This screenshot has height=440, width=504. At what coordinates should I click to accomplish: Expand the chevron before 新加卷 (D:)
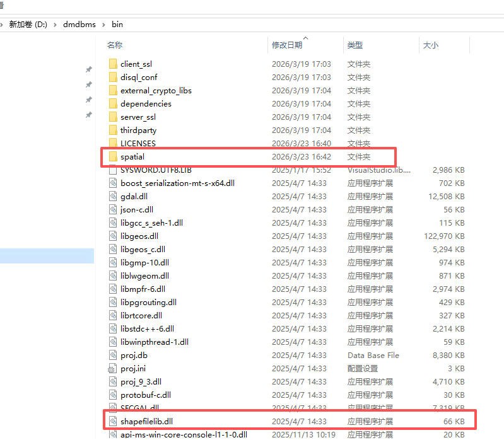[x=3, y=25]
